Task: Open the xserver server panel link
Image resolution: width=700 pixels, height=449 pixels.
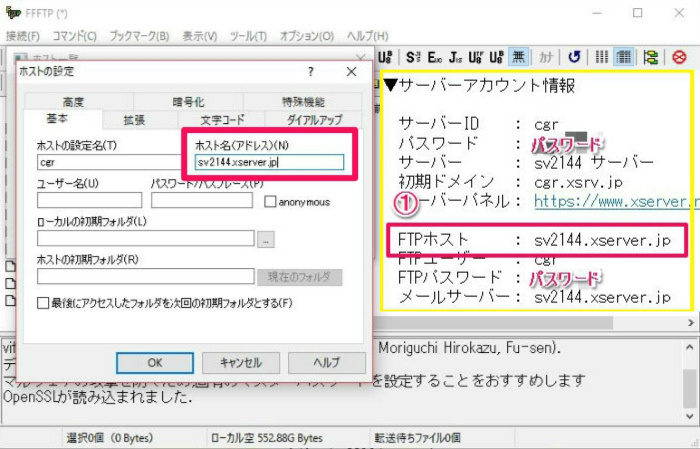Action: pos(617,202)
